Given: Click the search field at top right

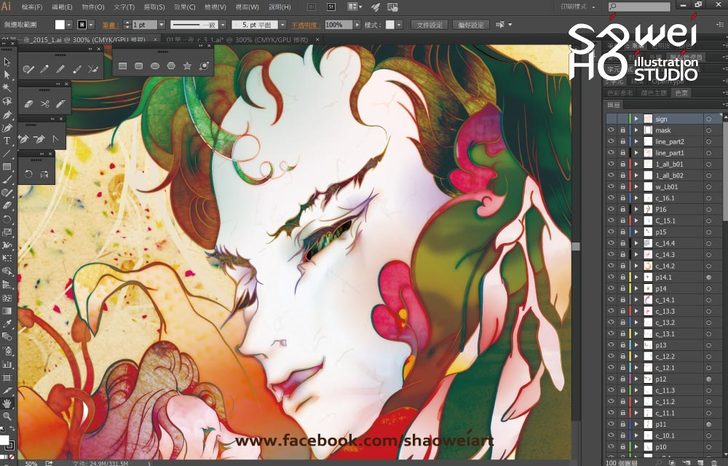Looking at the screenshot, I should pos(690,6).
